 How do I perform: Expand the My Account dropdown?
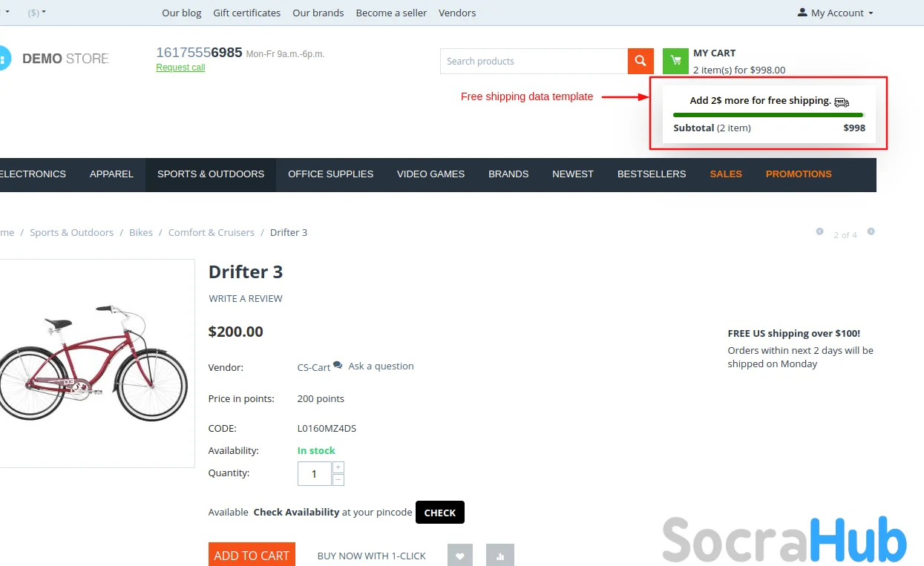click(x=836, y=13)
